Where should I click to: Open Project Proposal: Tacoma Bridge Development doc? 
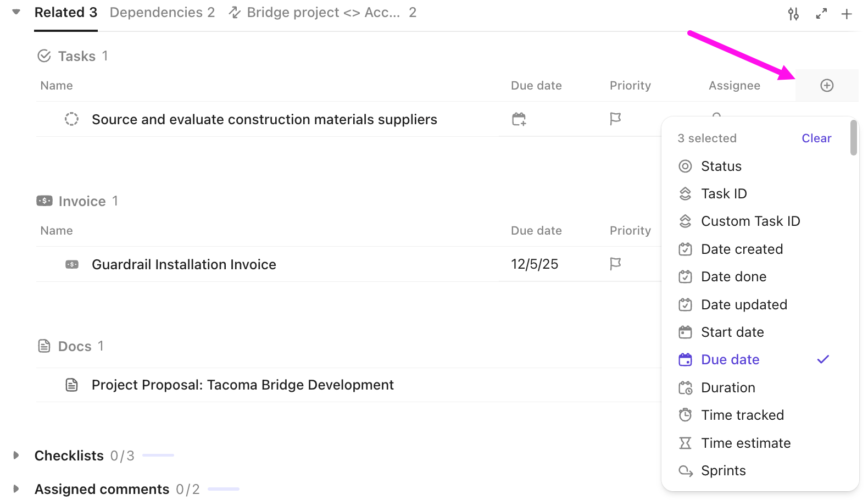click(242, 385)
